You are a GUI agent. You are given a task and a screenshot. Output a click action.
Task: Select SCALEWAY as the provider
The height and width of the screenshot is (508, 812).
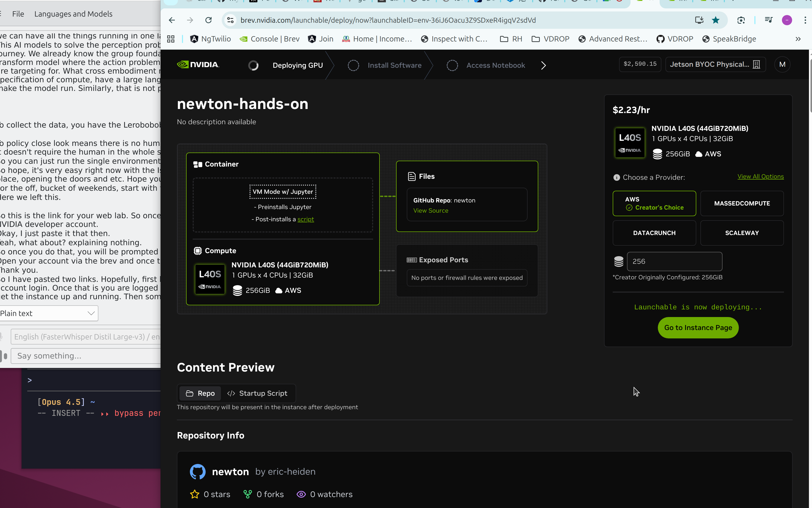pyautogui.click(x=742, y=233)
